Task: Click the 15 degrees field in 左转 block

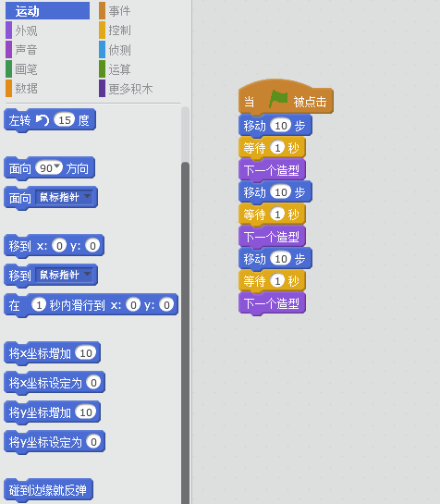Action: coord(65,120)
